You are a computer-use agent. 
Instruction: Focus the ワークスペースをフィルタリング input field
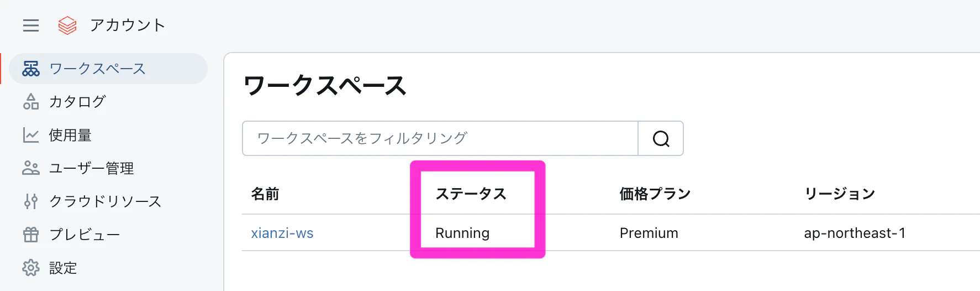(440, 138)
